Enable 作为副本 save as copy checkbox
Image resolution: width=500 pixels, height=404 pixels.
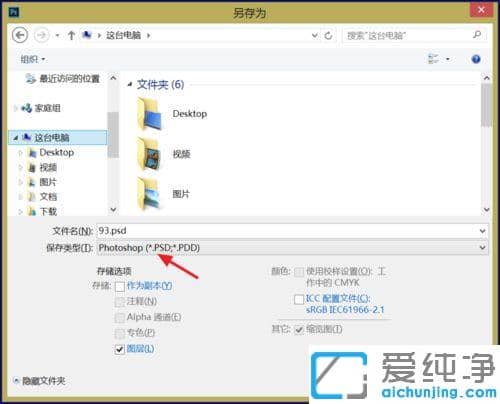(120, 287)
